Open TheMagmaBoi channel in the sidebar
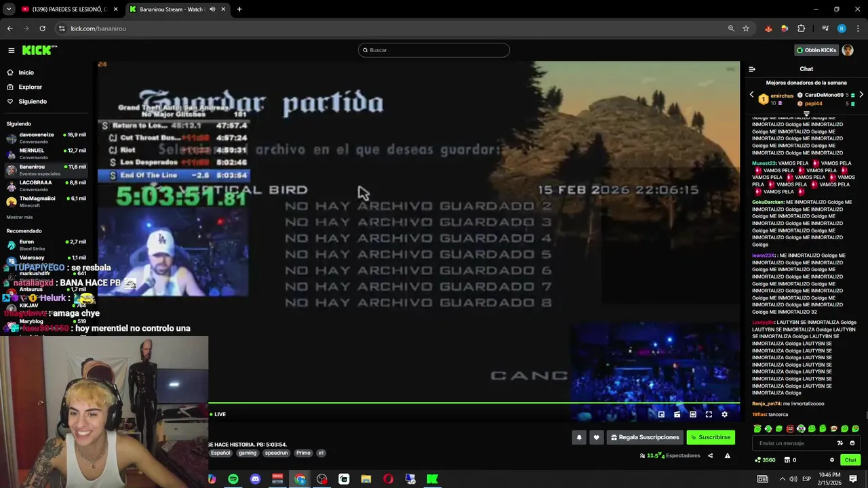The image size is (868, 488). pyautogui.click(x=46, y=201)
